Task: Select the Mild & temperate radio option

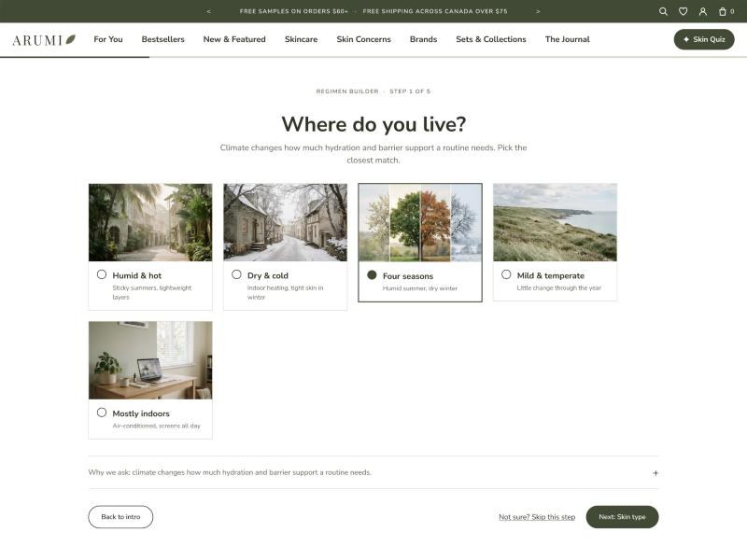Action: 506,274
